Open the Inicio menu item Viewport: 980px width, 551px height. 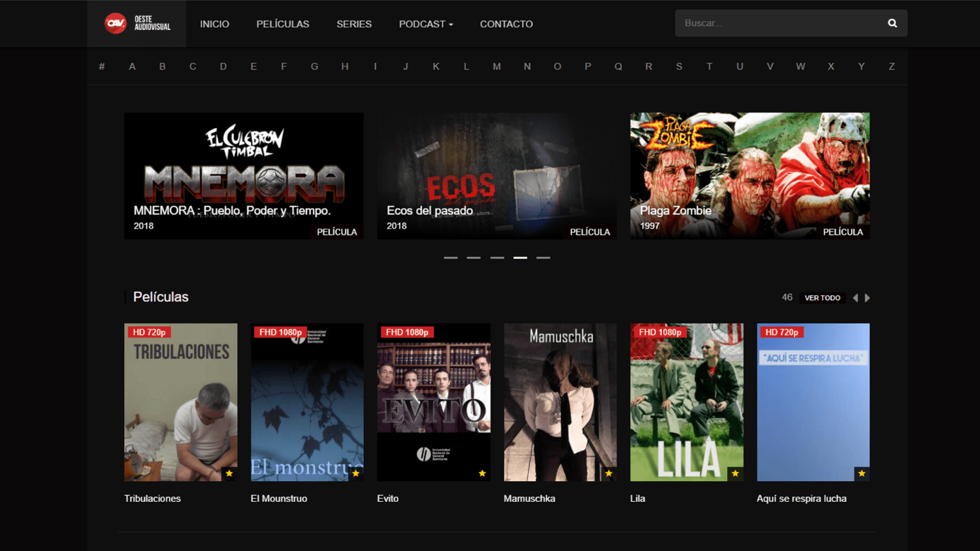[x=214, y=24]
